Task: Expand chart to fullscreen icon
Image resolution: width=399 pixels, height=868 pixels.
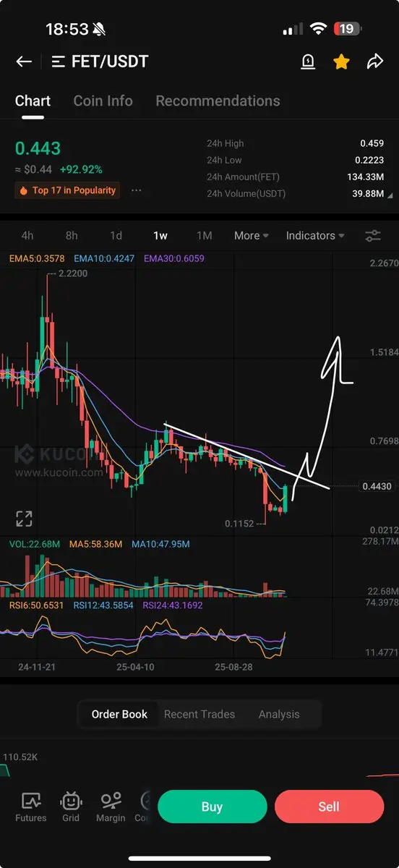Action: 24,519
